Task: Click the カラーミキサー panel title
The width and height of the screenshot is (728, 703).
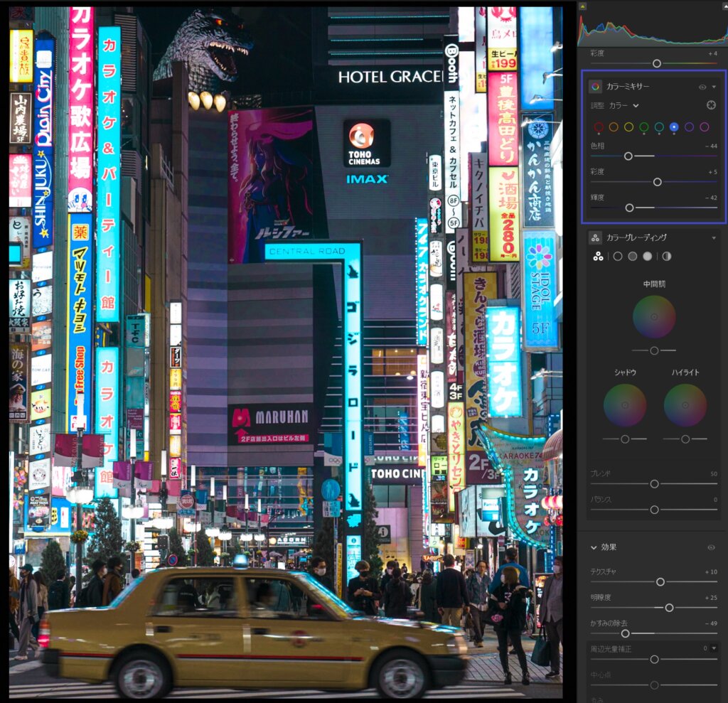Action: click(628, 87)
